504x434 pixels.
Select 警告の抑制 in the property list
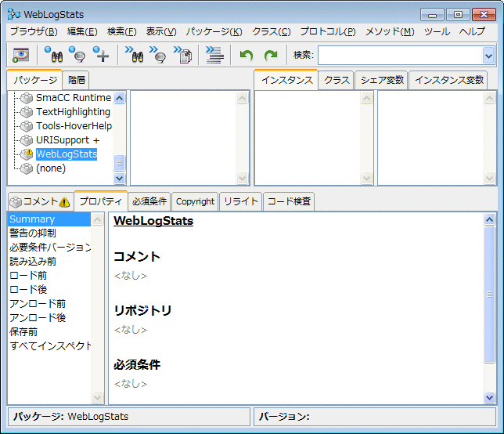pos(33,233)
